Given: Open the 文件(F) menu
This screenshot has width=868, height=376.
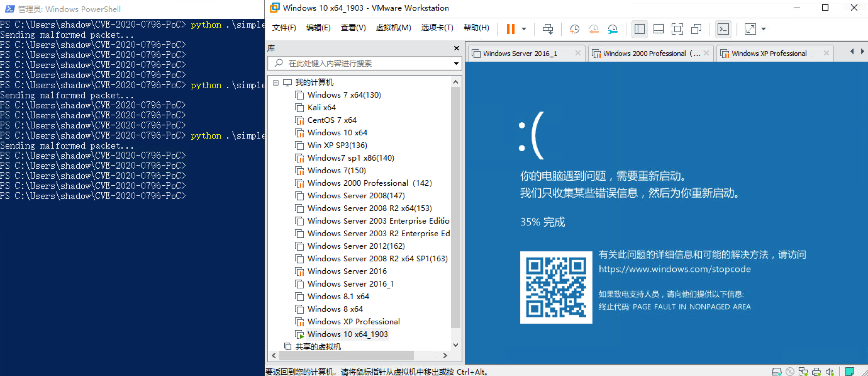Looking at the screenshot, I should (284, 28).
